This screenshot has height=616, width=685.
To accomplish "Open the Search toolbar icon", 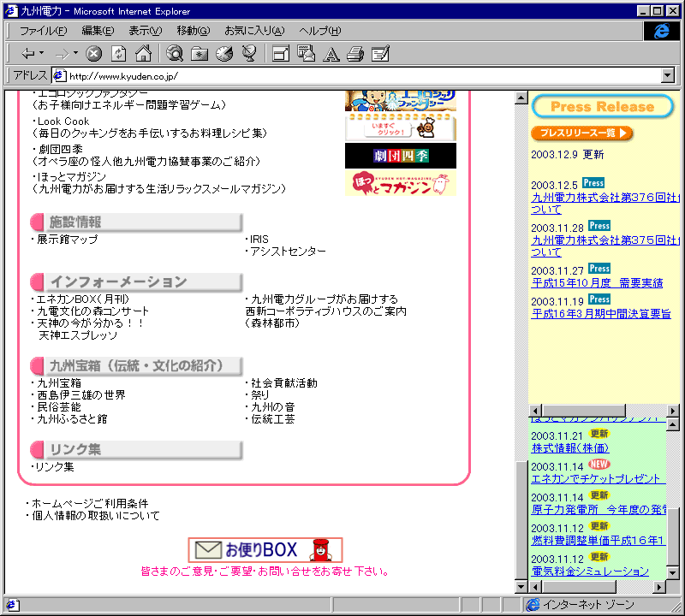I will pyautogui.click(x=175, y=54).
